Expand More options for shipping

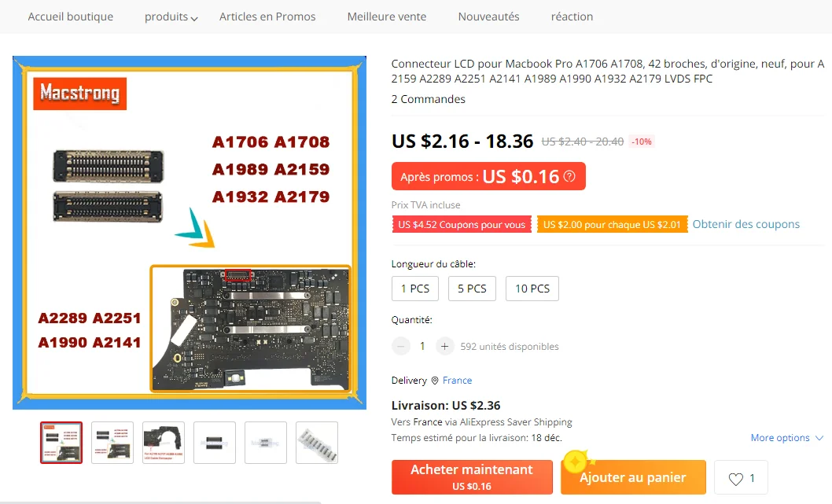[x=787, y=438]
